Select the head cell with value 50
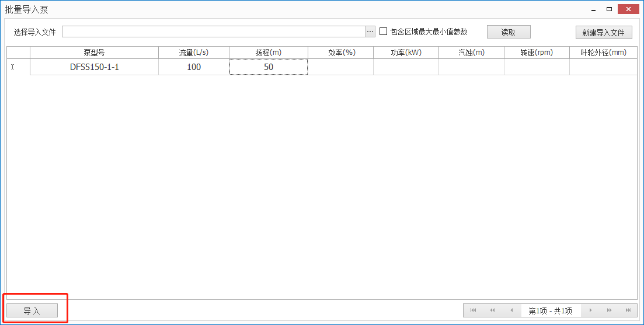 pyautogui.click(x=269, y=67)
